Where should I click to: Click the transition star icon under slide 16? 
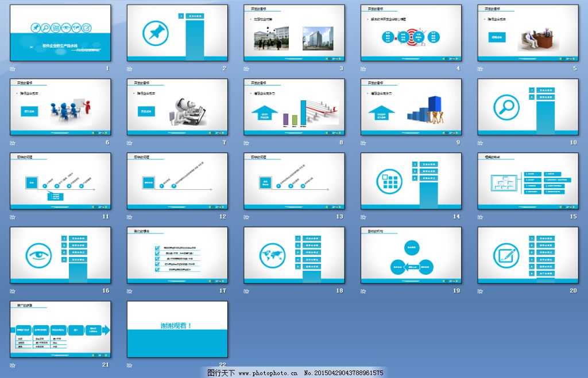tap(13, 291)
